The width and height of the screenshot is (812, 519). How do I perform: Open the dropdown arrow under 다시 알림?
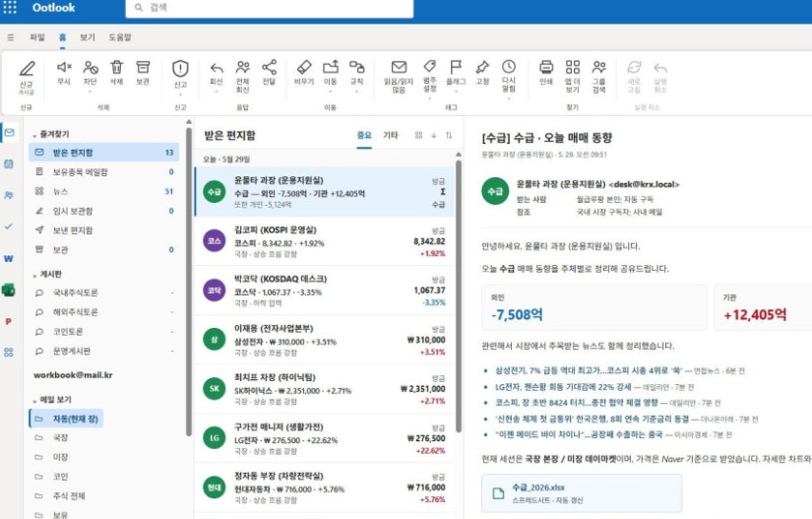[x=509, y=97]
